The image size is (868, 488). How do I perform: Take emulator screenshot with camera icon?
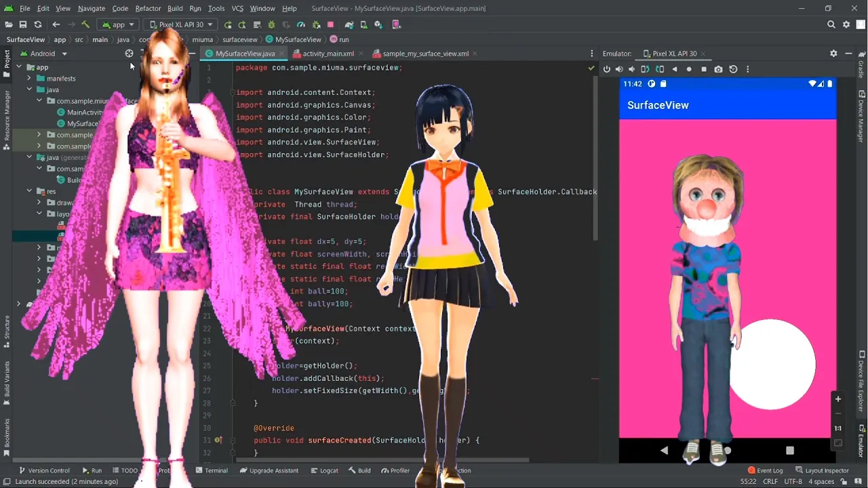(718, 69)
